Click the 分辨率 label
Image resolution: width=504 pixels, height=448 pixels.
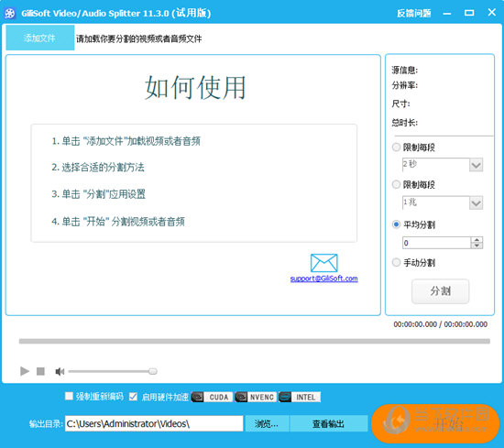pyautogui.click(x=404, y=85)
